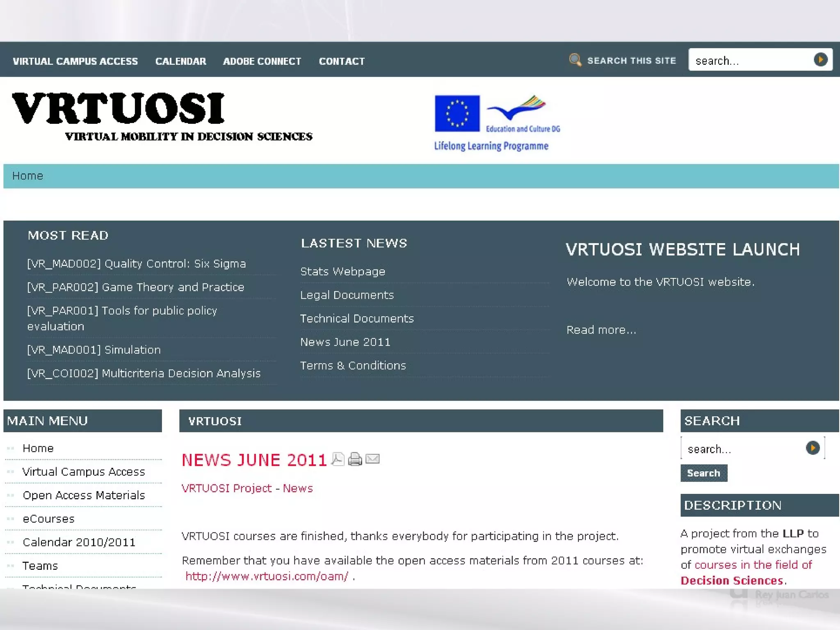The width and height of the screenshot is (840, 630).
Task: Open Virtual Campus Access in the top bar
Action: [75, 61]
